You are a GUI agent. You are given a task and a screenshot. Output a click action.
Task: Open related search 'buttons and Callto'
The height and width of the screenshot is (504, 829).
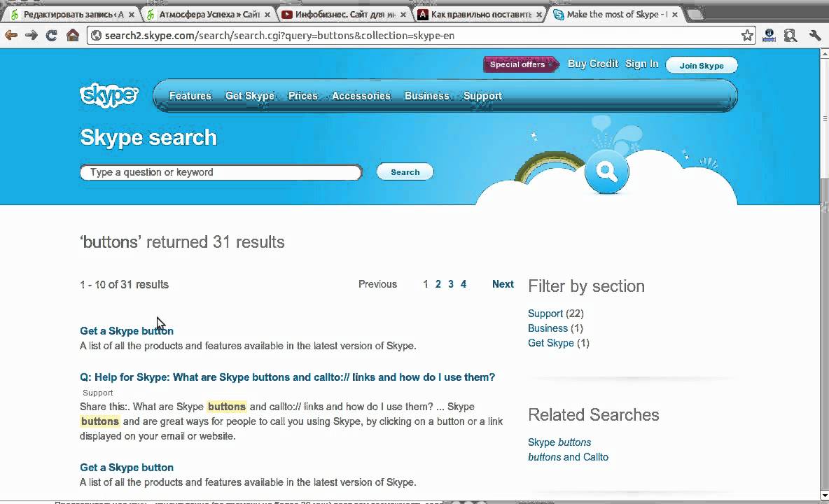(568, 457)
